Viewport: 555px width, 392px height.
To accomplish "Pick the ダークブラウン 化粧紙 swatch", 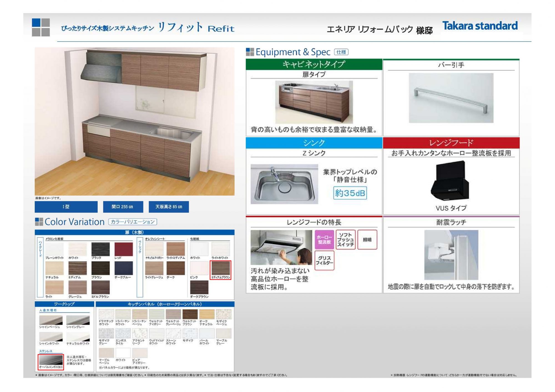I will 199,287.
